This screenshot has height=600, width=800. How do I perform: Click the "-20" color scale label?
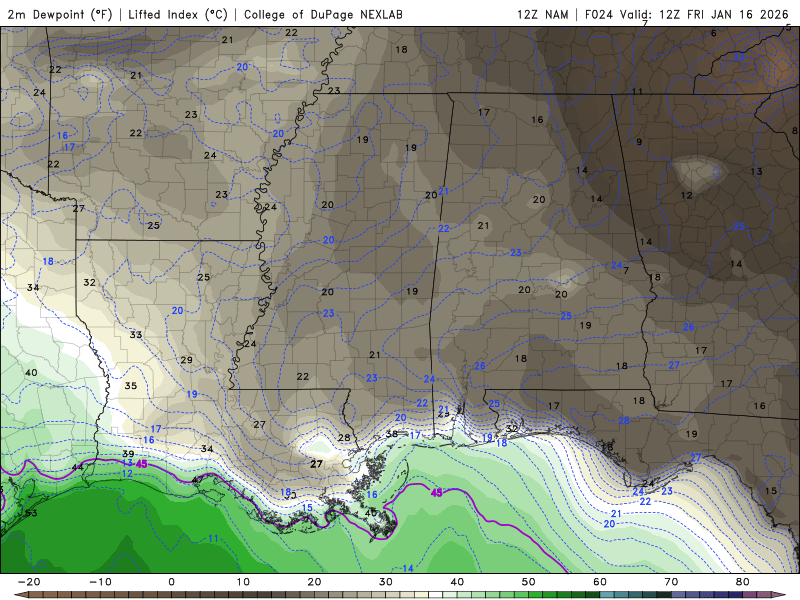pos(28,582)
